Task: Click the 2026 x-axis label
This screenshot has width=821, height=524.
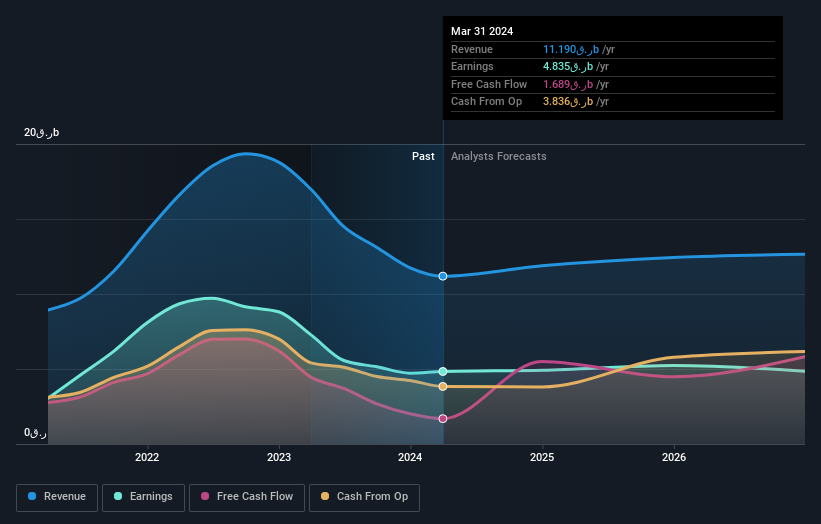Action: pos(674,457)
